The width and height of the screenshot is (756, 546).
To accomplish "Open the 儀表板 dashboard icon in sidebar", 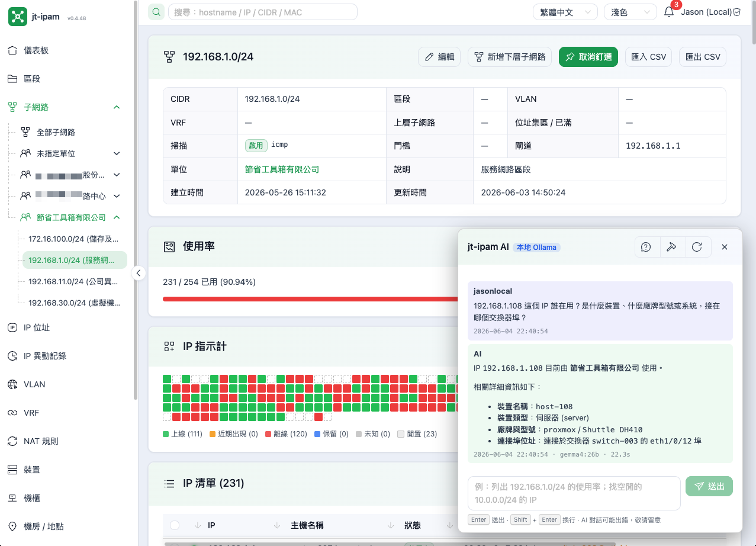I will 12,50.
